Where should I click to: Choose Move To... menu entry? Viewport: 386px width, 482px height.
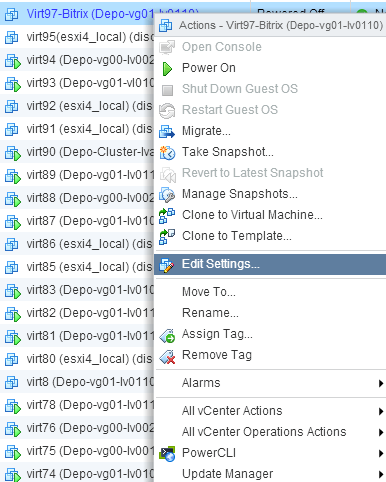coord(271,292)
